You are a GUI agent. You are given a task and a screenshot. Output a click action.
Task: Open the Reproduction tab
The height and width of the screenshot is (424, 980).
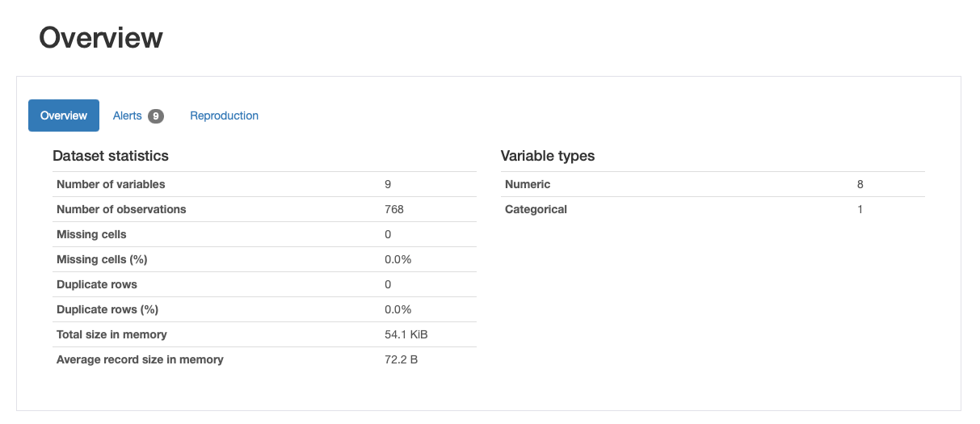pyautogui.click(x=224, y=115)
